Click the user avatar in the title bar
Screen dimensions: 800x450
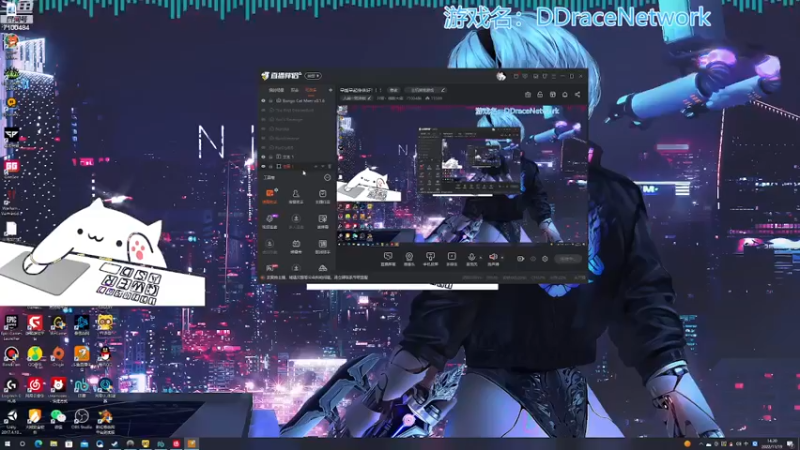pos(501,76)
